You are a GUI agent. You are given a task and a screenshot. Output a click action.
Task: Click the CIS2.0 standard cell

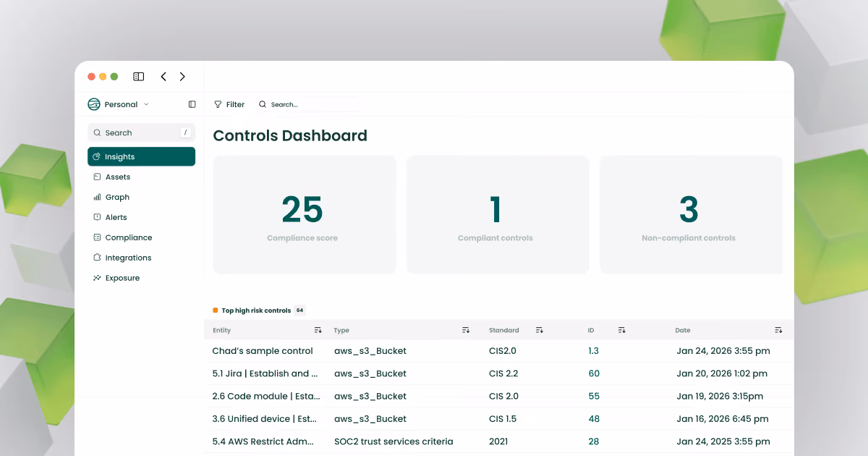503,351
